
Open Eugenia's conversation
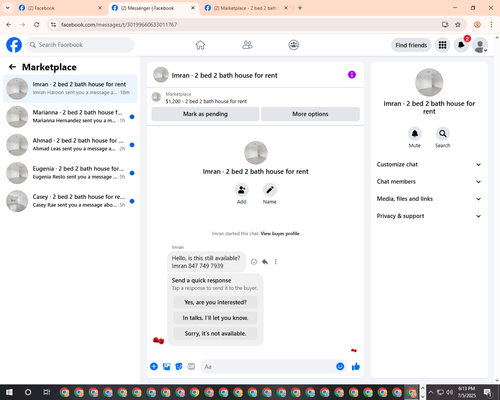(70, 173)
